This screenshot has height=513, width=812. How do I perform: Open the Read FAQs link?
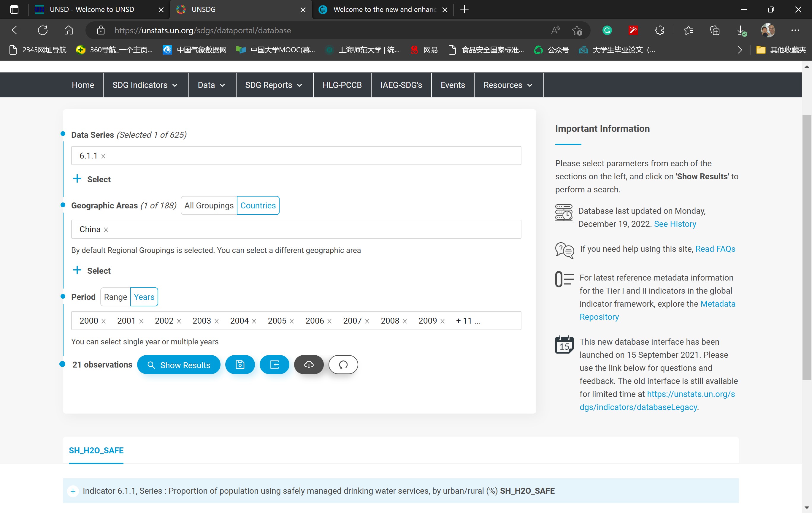coord(715,249)
